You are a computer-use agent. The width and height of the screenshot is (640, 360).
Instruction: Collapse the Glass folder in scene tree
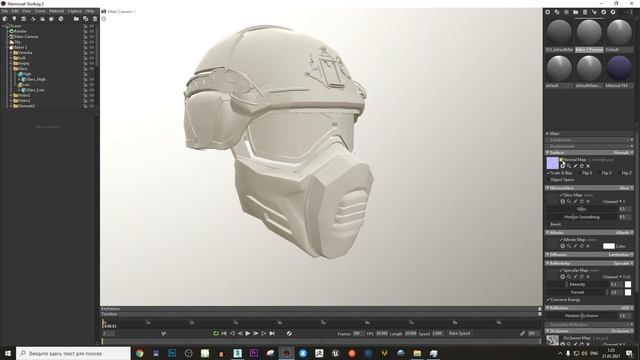(x=11, y=69)
